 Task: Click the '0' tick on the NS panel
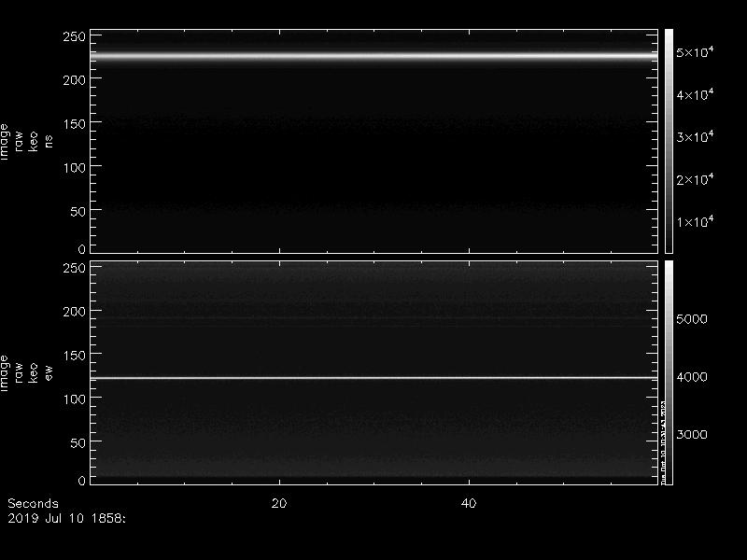tap(82, 248)
